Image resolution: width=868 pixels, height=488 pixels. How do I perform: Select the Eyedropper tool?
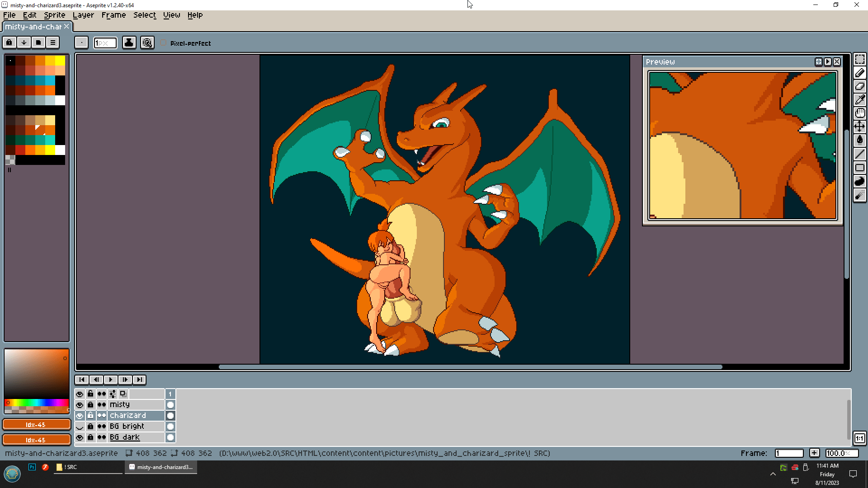[x=859, y=100]
